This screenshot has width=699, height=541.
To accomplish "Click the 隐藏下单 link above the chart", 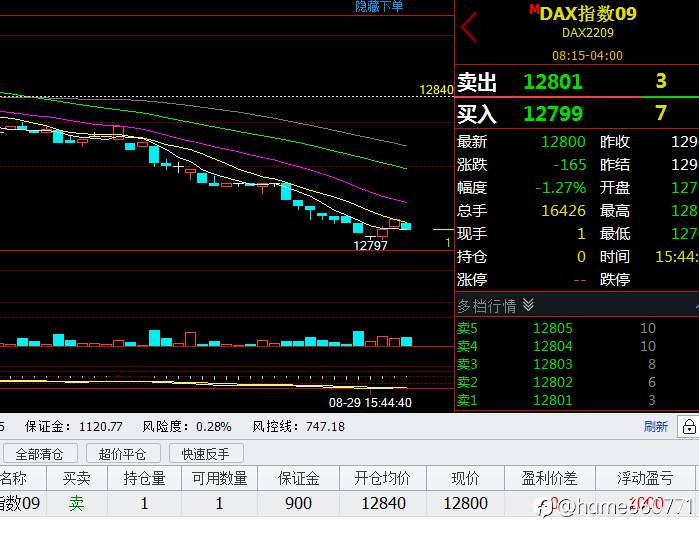I will coord(379,6).
